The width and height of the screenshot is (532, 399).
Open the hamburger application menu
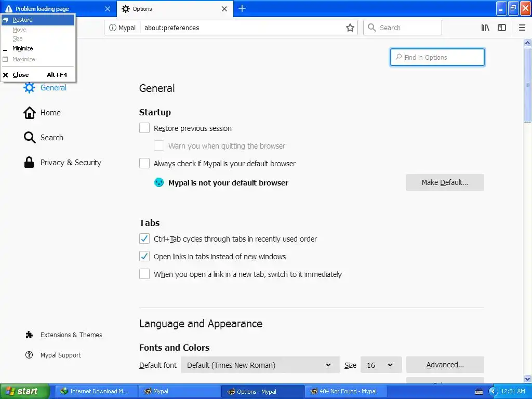(x=522, y=28)
